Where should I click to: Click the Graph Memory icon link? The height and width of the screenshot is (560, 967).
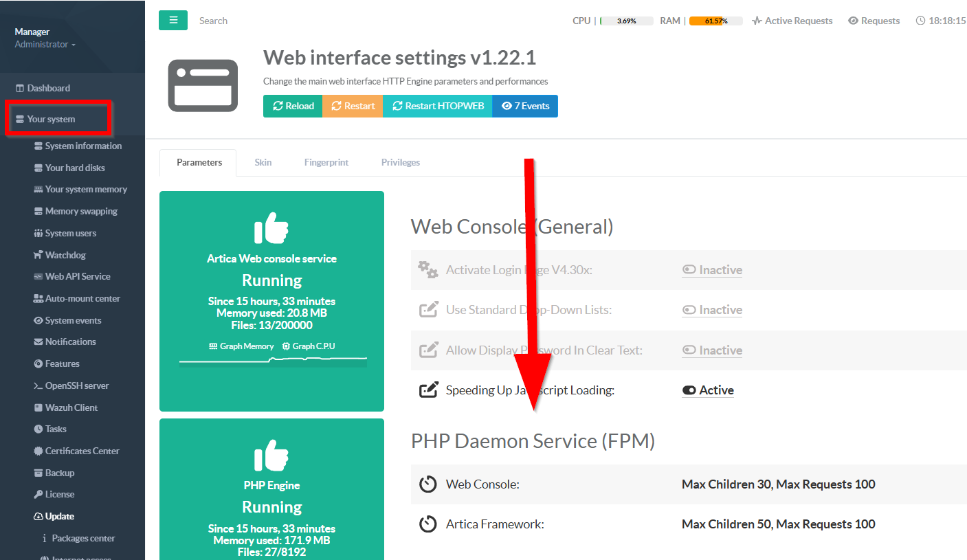click(241, 346)
